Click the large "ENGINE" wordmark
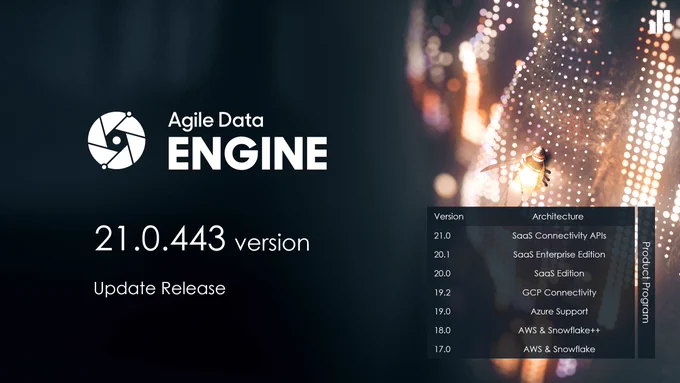Viewport: 680px width, 383px height. point(248,153)
